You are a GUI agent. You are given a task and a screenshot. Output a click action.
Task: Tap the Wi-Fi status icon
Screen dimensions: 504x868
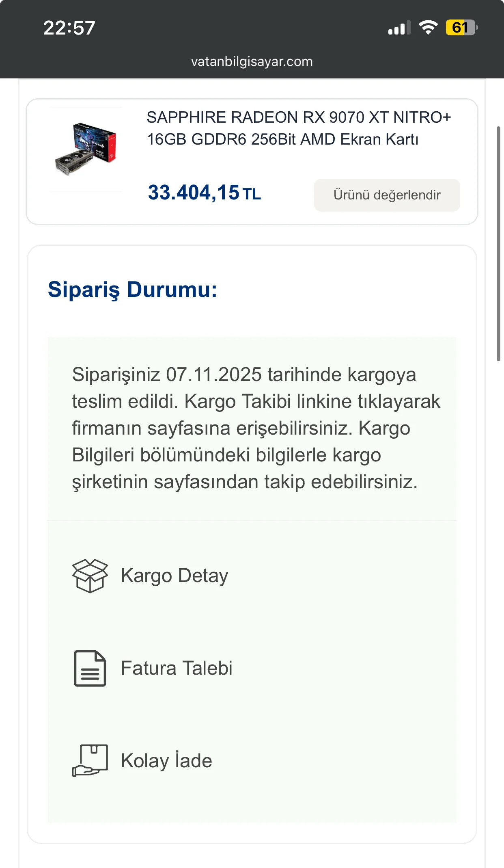point(428,28)
